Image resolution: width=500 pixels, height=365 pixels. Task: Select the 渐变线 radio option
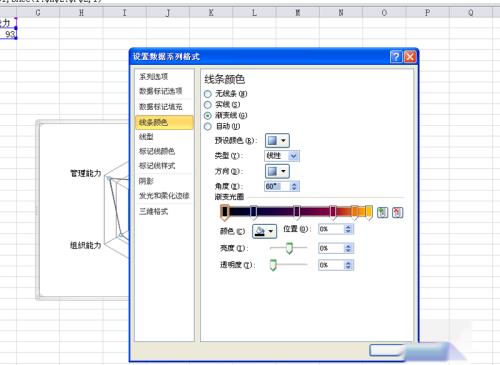208,116
